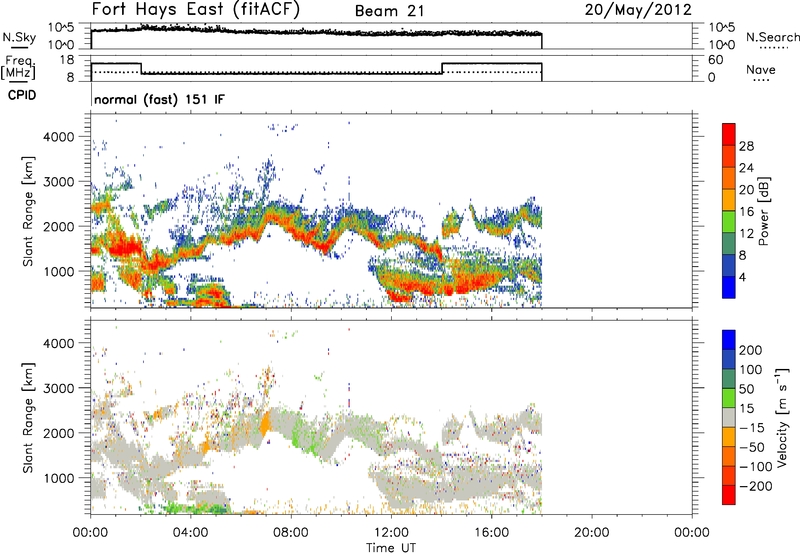Click the '12:00' time tick label

[x=391, y=533]
